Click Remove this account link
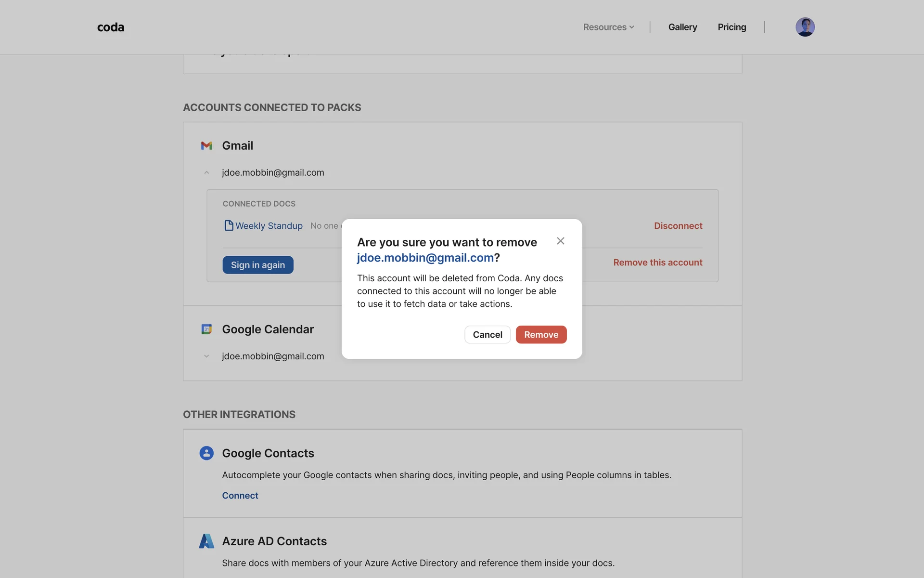 coord(657,263)
